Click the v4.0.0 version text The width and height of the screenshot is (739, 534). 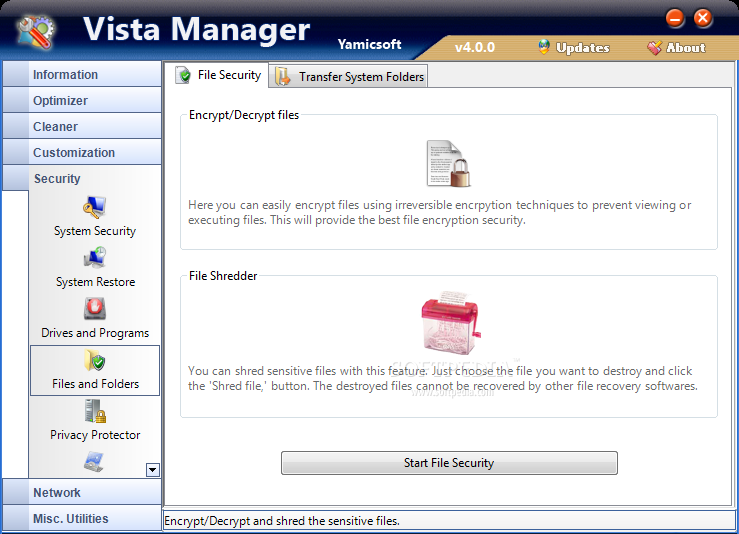(x=475, y=47)
